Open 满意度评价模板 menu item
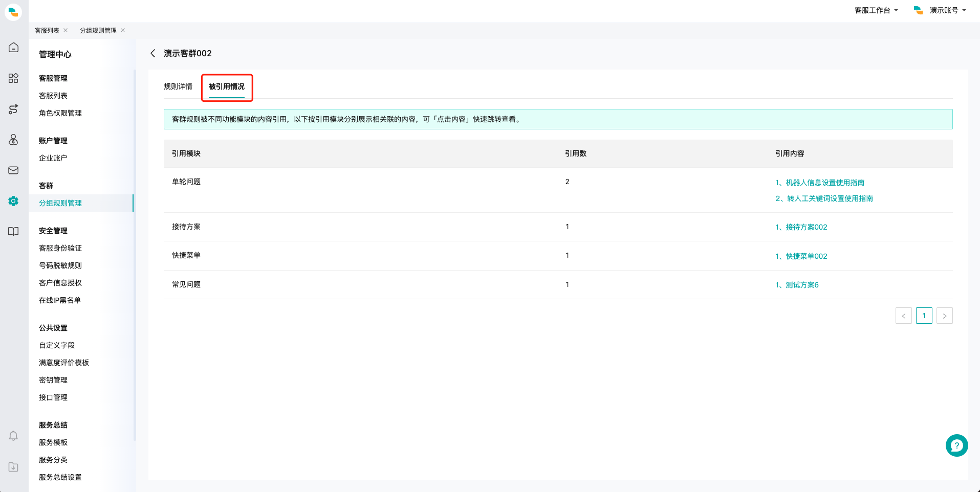Screen dimensions: 980x492 click(64, 363)
